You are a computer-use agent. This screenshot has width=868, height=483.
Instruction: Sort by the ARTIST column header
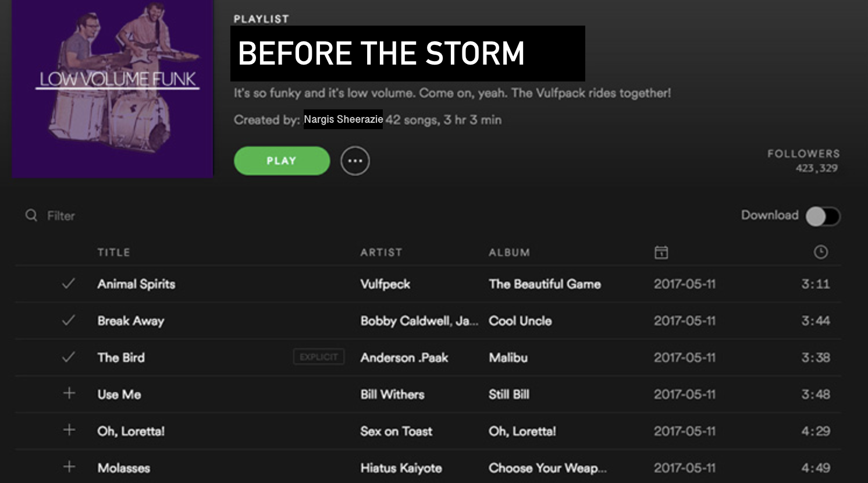click(381, 253)
